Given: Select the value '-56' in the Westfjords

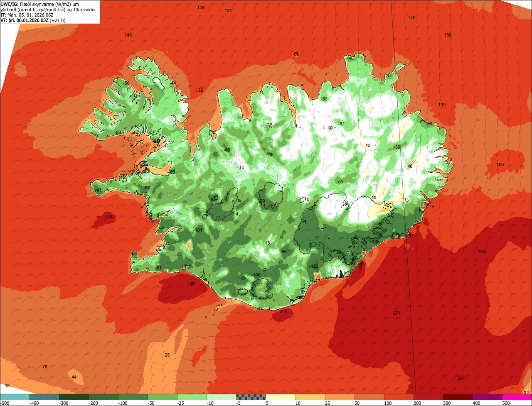Looking at the screenshot, I should click(126, 83).
